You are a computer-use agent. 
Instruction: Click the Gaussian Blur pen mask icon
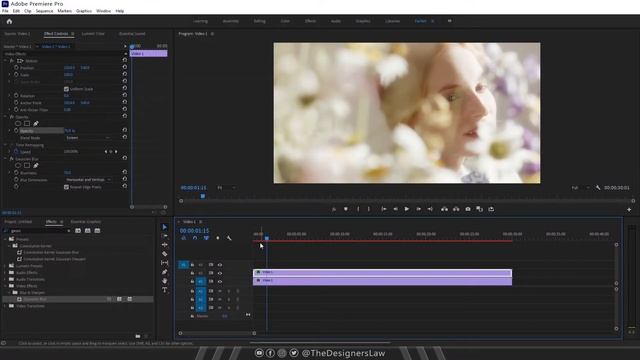(x=36, y=165)
